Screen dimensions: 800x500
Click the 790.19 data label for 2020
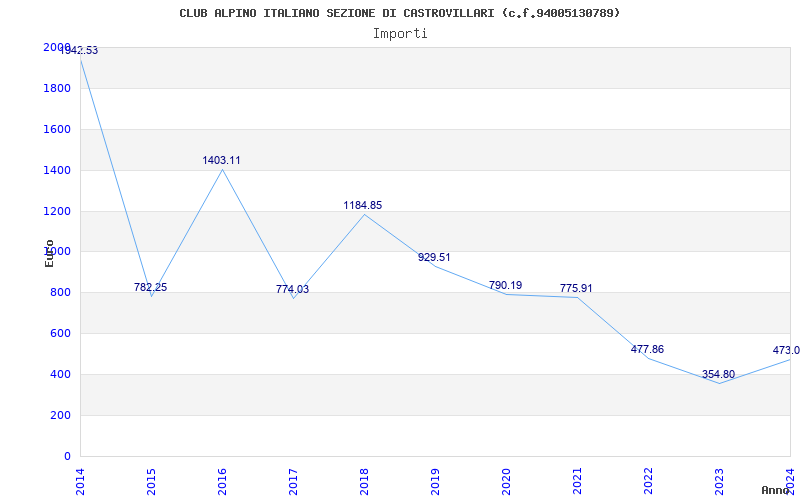(506, 285)
